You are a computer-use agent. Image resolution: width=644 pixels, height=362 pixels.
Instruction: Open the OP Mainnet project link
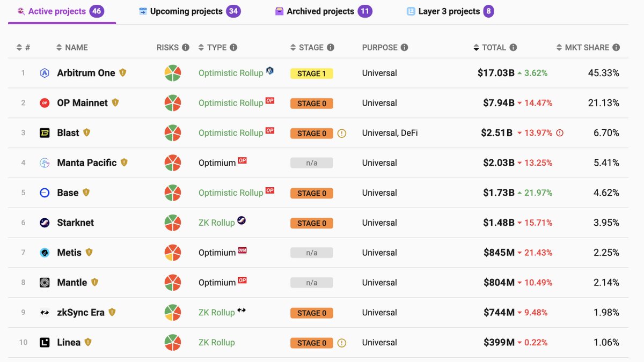click(82, 103)
